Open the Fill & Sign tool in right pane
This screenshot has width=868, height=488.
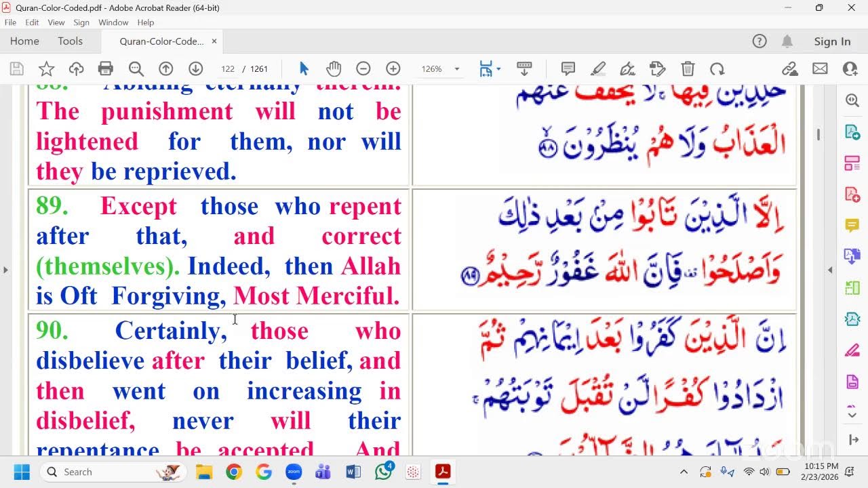[852, 350]
